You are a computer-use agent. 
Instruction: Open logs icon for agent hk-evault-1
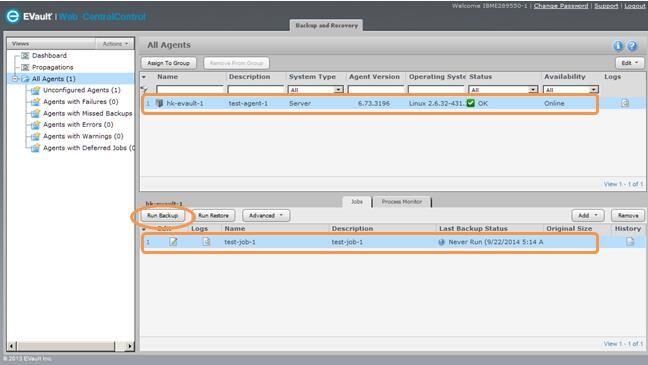point(625,103)
